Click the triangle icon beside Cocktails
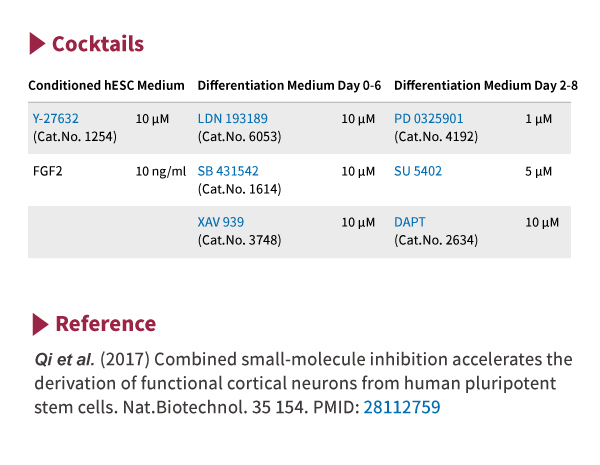The height and width of the screenshot is (465, 600). (37, 44)
